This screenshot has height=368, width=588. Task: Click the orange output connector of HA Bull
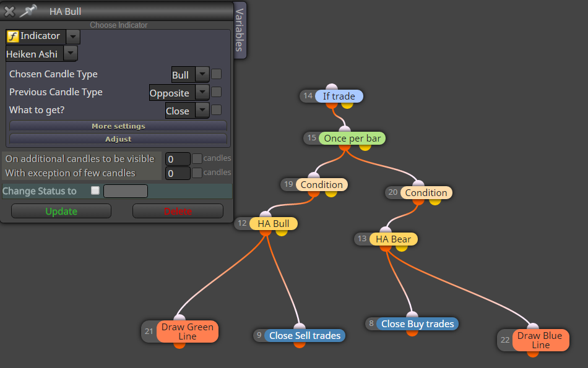pyautogui.click(x=266, y=233)
